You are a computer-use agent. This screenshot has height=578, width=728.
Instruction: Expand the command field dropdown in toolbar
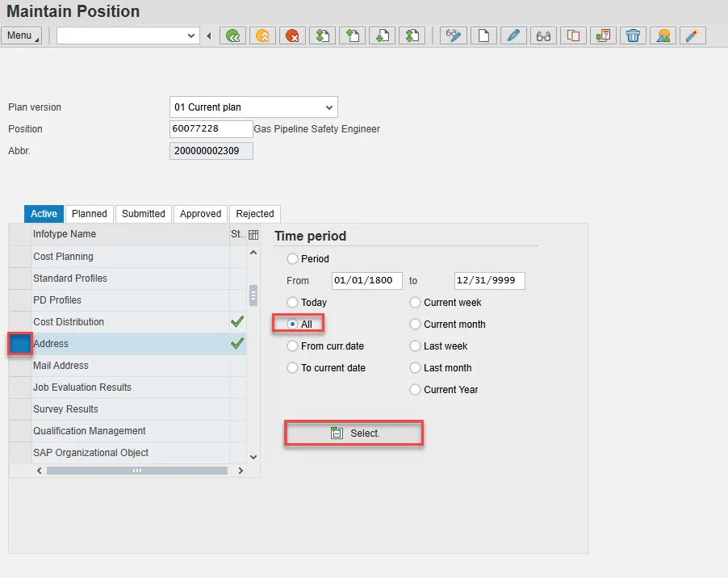(x=191, y=36)
